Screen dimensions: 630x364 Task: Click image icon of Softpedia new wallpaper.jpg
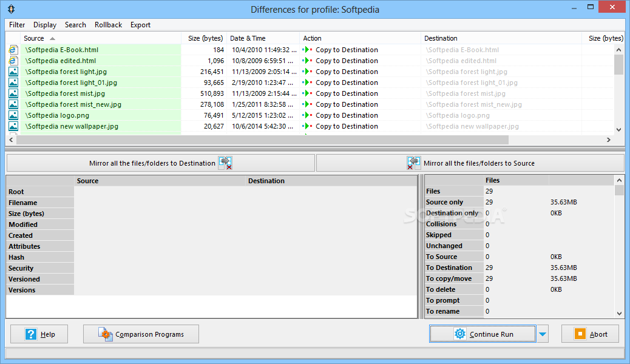13,126
